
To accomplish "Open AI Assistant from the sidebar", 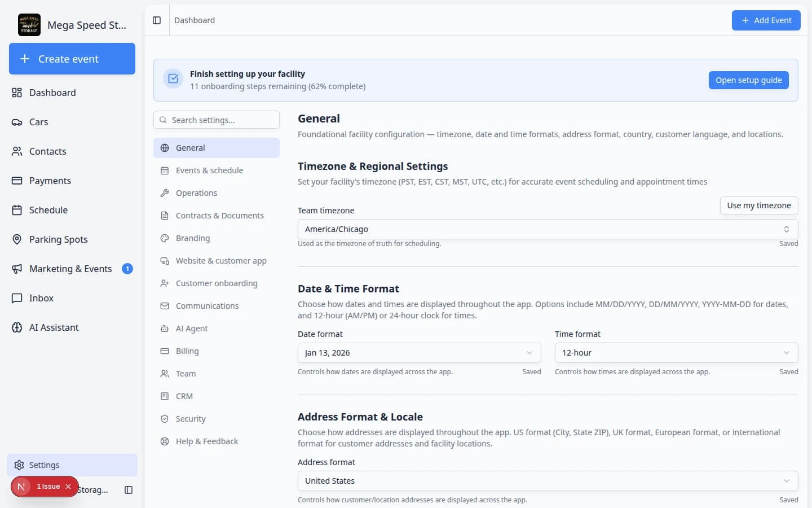I will pyautogui.click(x=72, y=327).
